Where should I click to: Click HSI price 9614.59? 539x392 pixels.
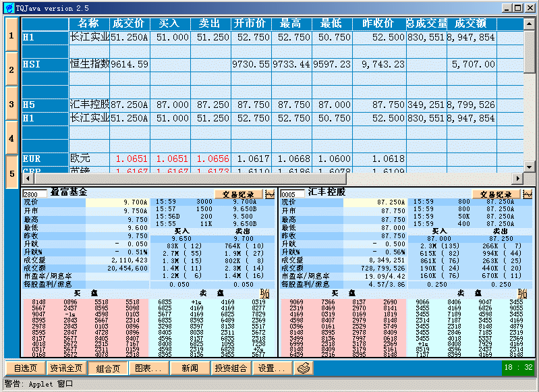(x=130, y=65)
